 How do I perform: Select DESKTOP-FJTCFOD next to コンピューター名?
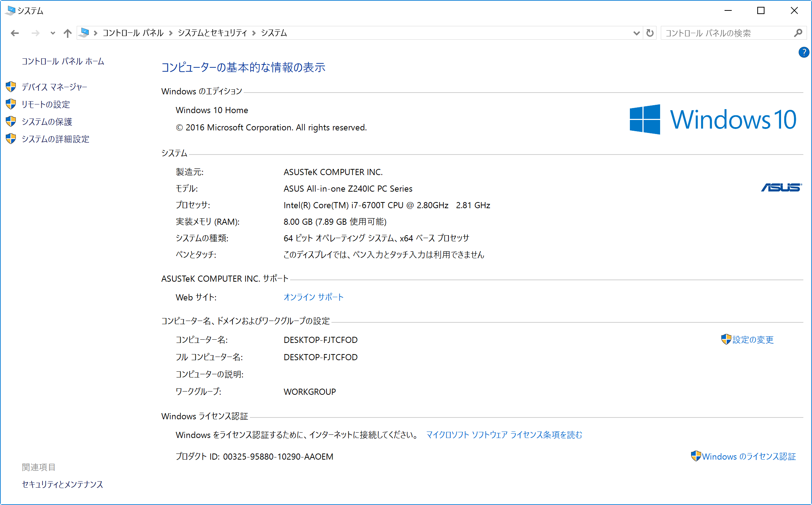pyautogui.click(x=320, y=340)
